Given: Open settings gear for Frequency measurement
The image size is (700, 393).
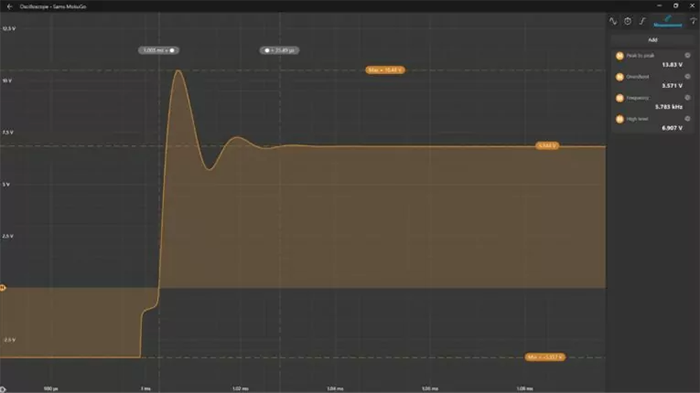Looking at the screenshot, I should point(688,97).
